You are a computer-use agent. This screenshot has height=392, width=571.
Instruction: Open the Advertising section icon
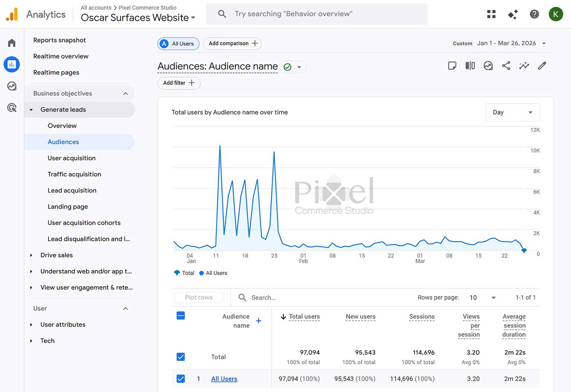pos(11,108)
